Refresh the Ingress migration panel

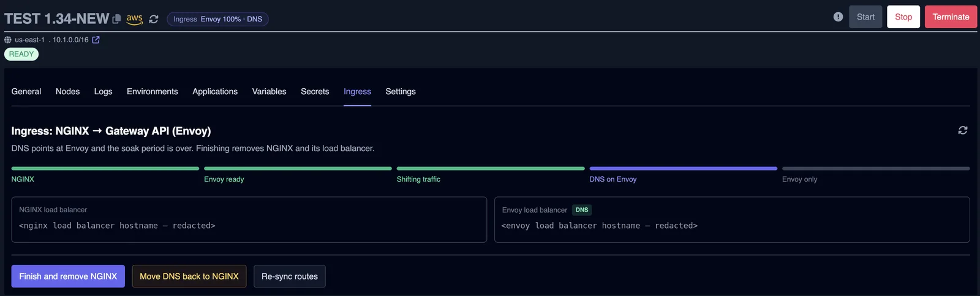tap(963, 130)
